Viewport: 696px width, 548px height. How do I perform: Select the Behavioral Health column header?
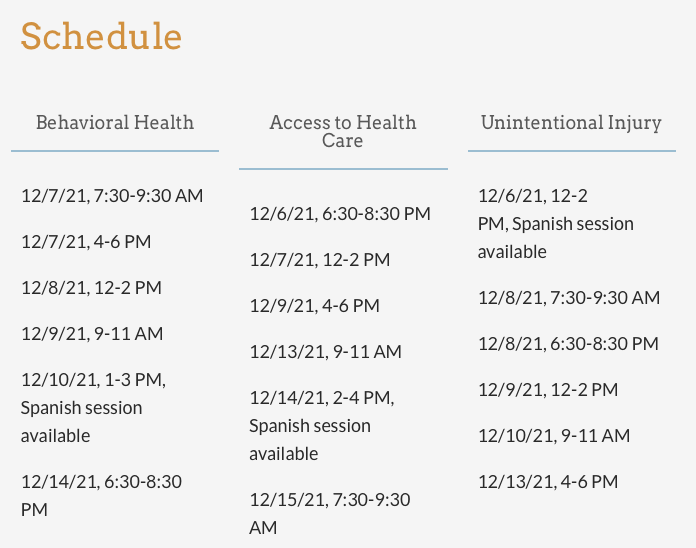(115, 123)
